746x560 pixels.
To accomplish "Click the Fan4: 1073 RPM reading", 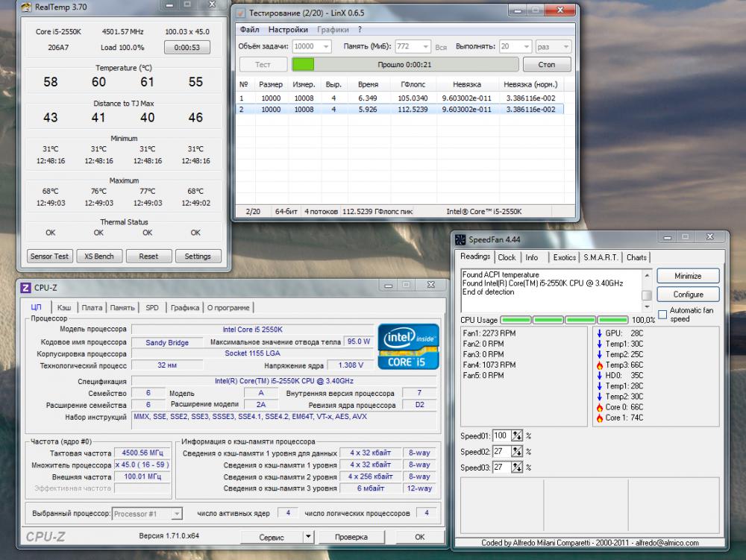I will coord(489,365).
